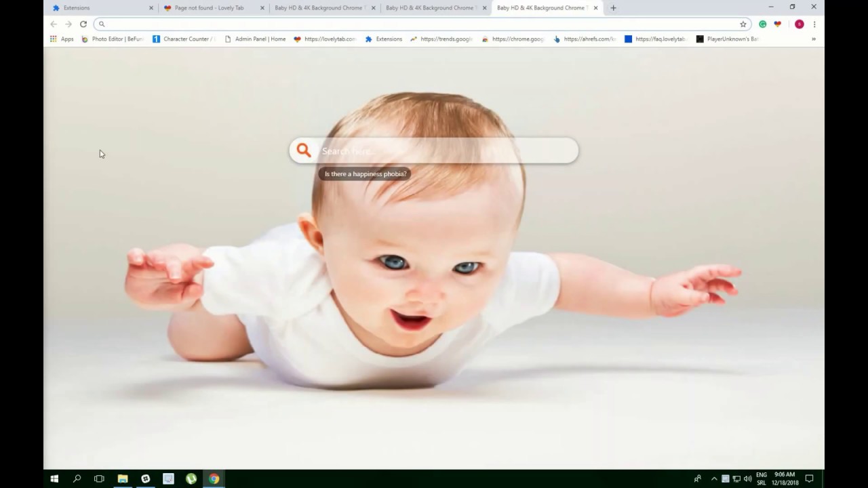Click the Apps grid icon on the bookmarks bar
Screen dimensions: 868x488
click(53, 39)
